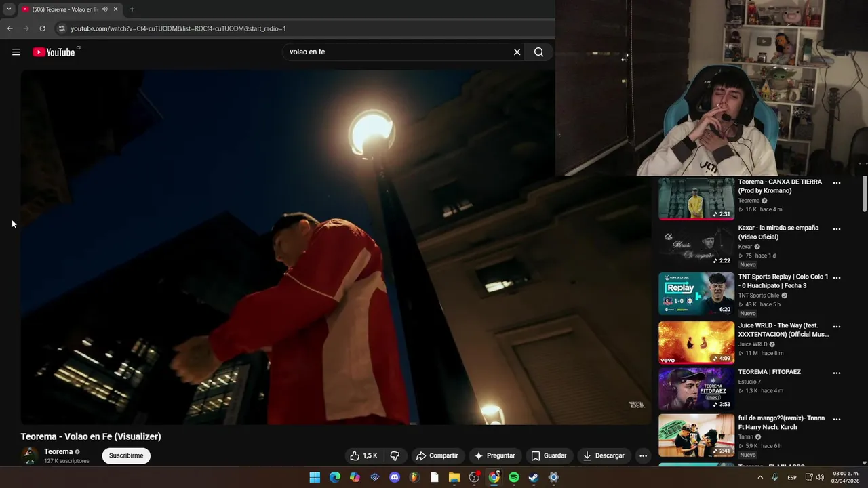Launch Microsoft Edge from taskbar

(335, 477)
